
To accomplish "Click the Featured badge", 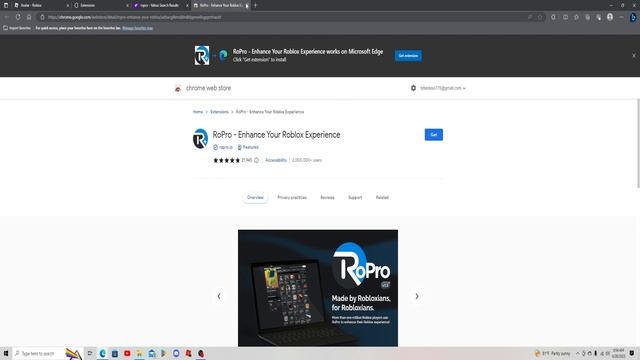I will tap(248, 147).
